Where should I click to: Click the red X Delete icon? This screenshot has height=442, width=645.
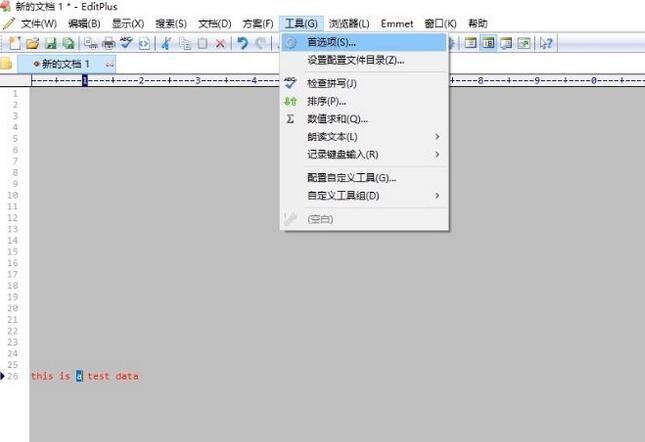220,43
